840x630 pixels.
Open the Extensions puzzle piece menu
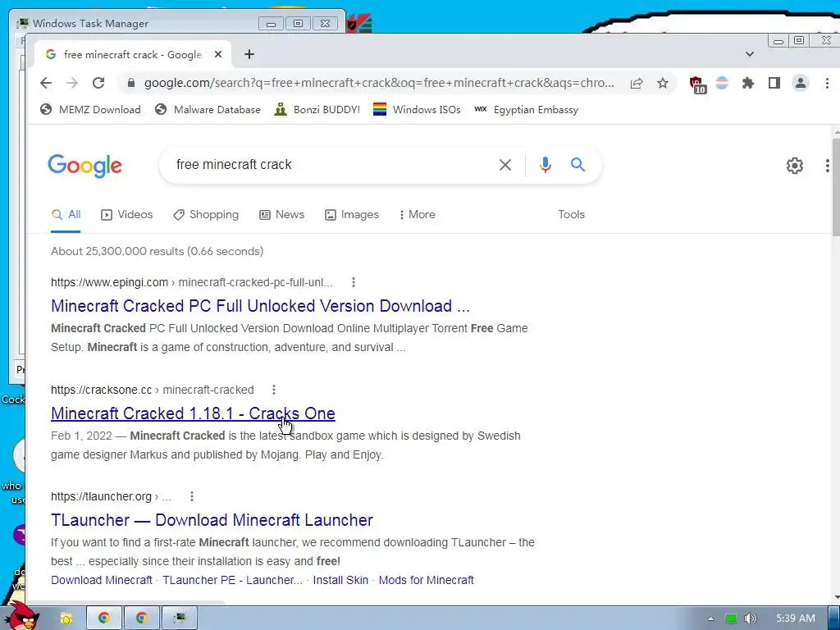coord(748,83)
